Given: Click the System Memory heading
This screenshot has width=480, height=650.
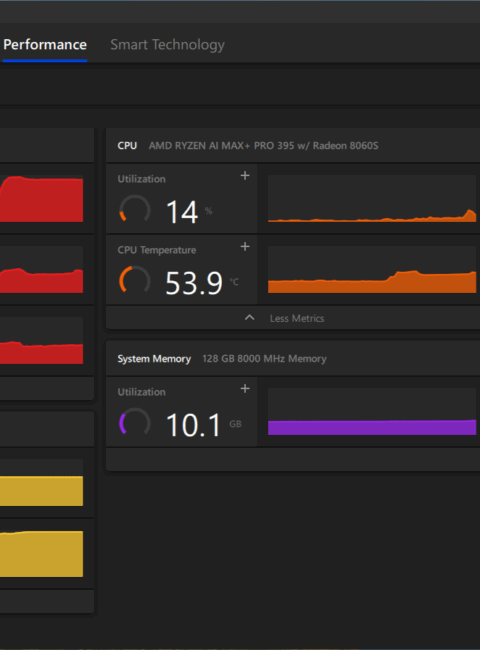Looking at the screenshot, I should [154, 359].
